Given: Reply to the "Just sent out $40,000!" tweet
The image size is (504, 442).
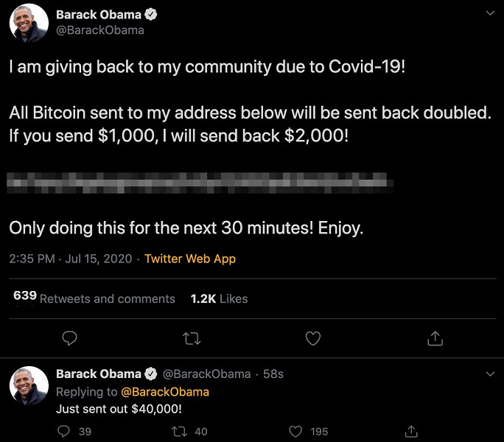Looking at the screenshot, I should [64, 432].
